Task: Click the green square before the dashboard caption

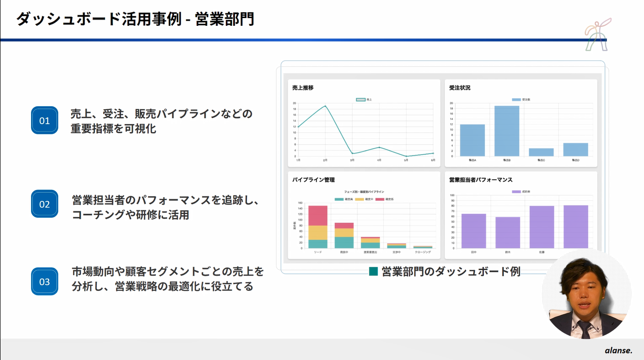Action: pyautogui.click(x=373, y=271)
